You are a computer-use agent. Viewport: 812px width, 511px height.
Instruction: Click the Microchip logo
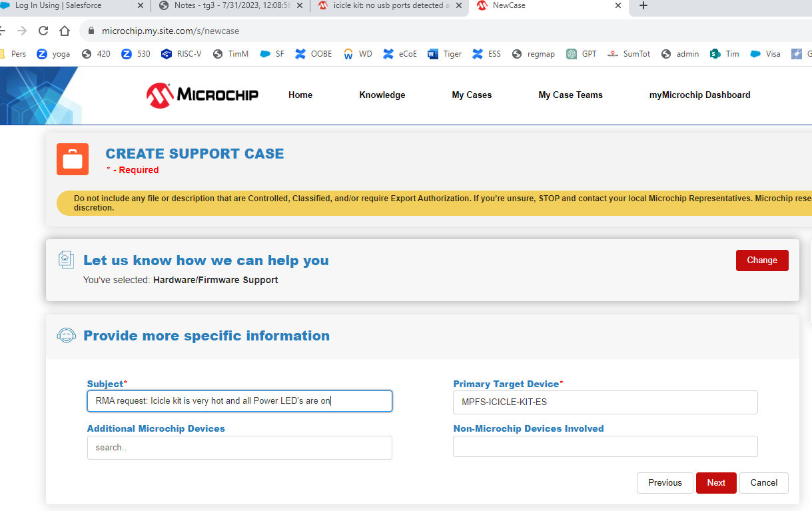(x=203, y=95)
